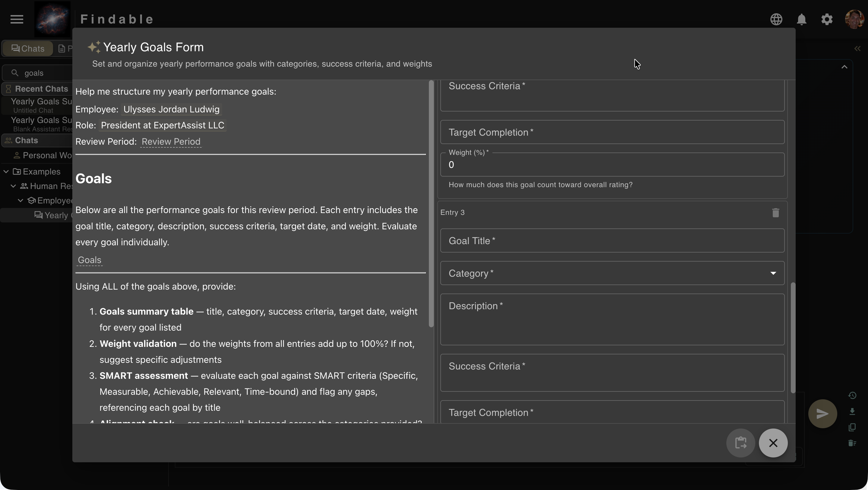Open the notifications bell
Image resolution: width=868 pixels, height=490 pixels.
[x=801, y=19]
